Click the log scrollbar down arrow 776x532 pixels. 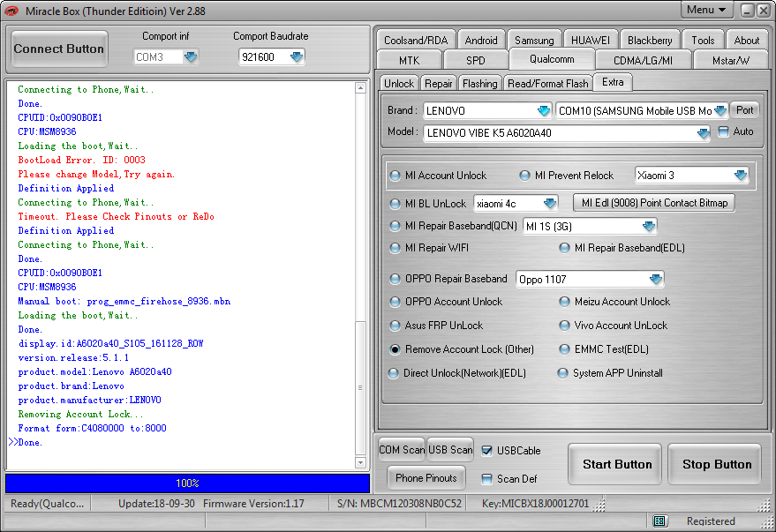click(361, 463)
